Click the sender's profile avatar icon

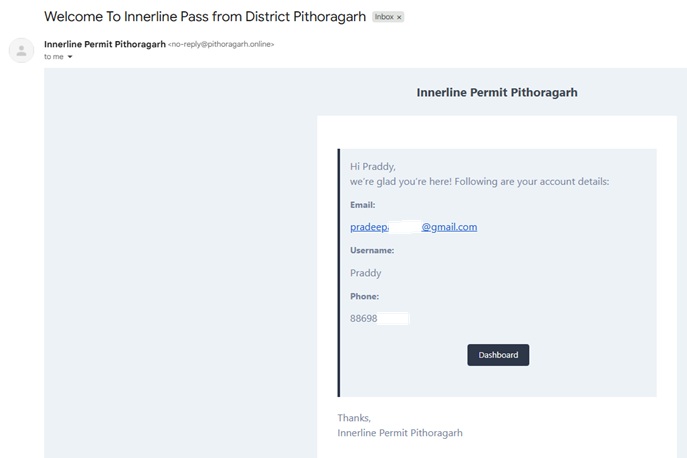[21, 50]
